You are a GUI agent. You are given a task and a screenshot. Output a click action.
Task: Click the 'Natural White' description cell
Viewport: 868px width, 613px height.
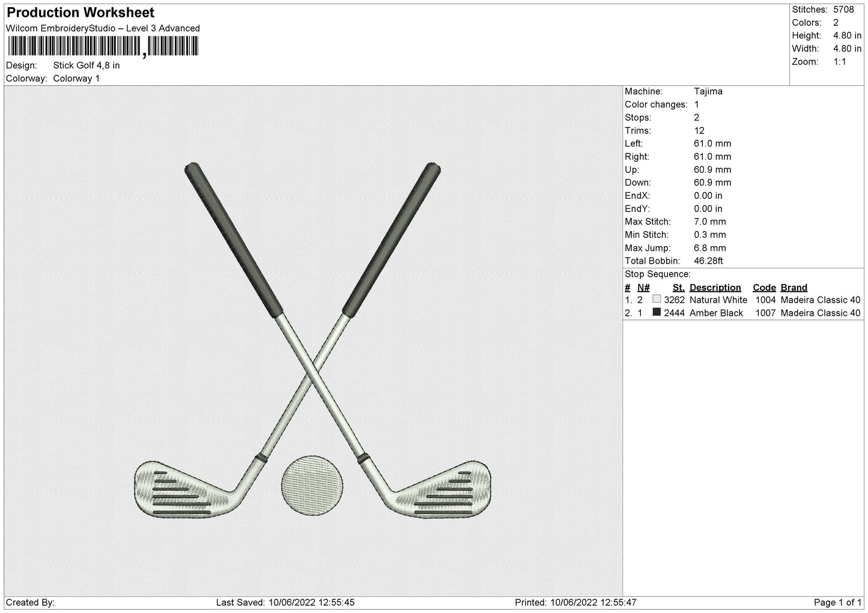[718, 300]
